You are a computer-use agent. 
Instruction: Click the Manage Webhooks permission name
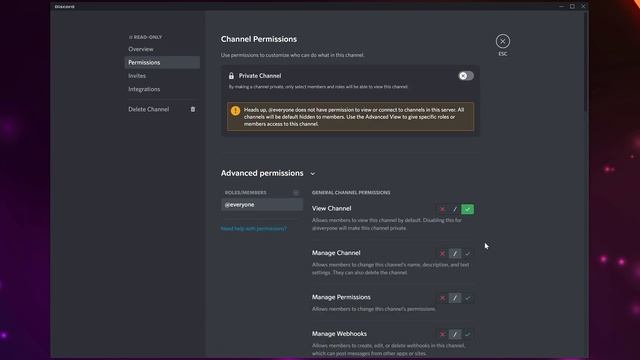pos(339,334)
